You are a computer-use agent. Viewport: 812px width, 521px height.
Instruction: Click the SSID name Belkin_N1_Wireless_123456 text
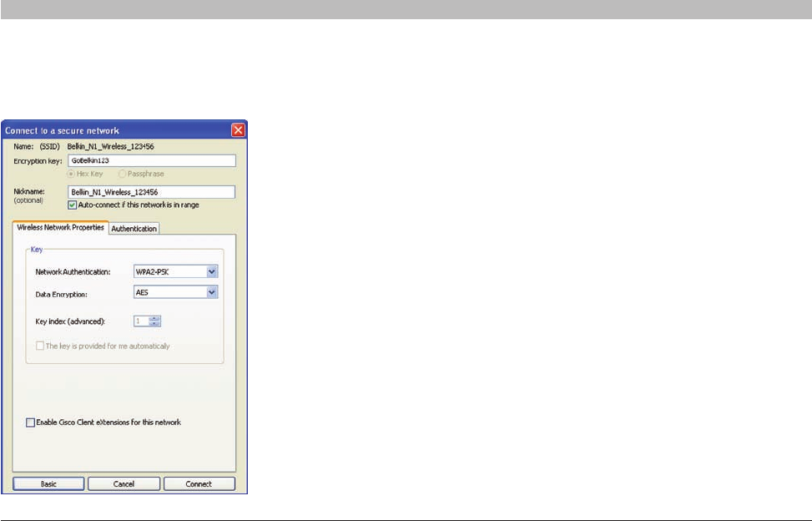(x=111, y=147)
